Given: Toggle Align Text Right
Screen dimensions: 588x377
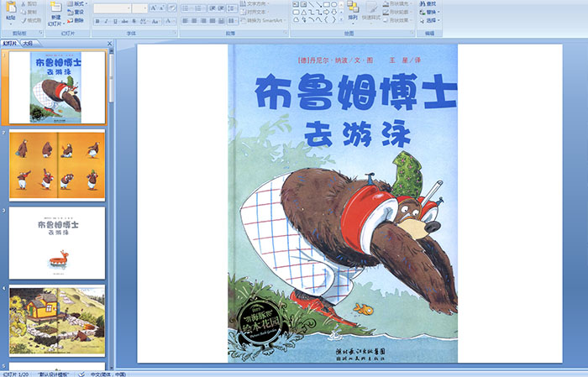Looking at the screenshot, I should [203, 21].
